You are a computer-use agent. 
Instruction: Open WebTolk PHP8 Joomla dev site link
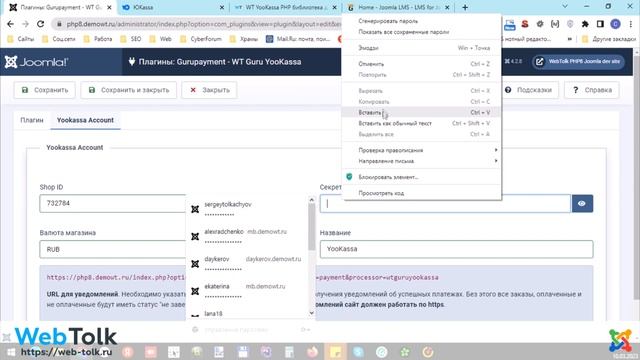pyautogui.click(x=578, y=62)
